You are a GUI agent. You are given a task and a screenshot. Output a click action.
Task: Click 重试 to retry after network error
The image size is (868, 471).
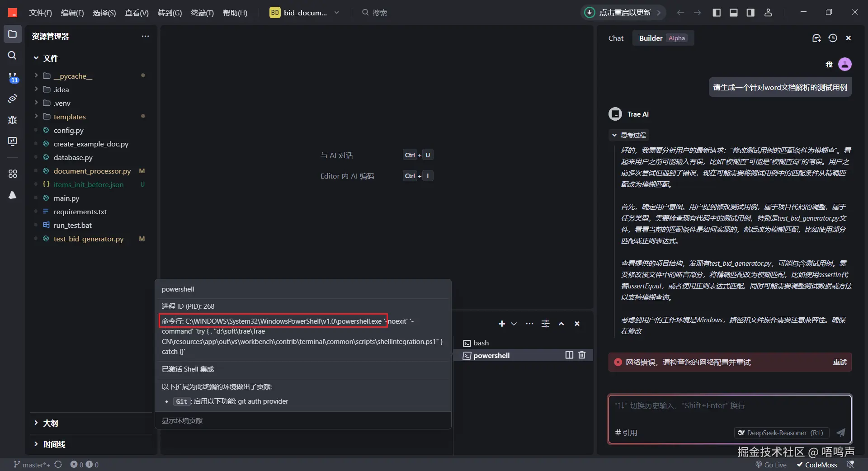tap(840, 362)
